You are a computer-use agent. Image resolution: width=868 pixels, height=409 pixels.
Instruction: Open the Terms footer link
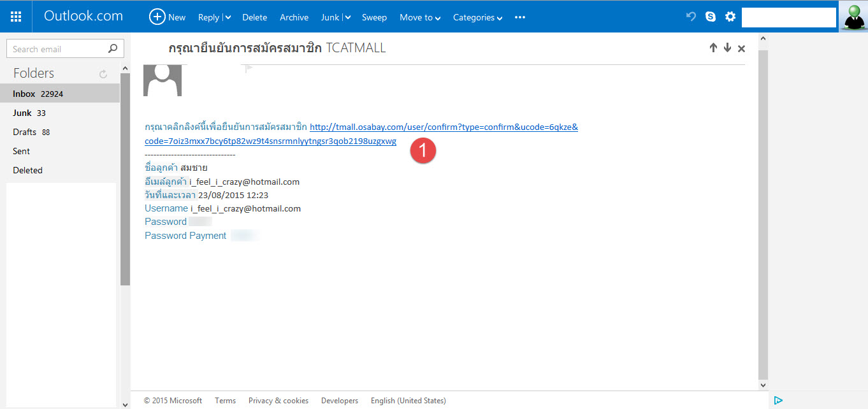click(225, 401)
